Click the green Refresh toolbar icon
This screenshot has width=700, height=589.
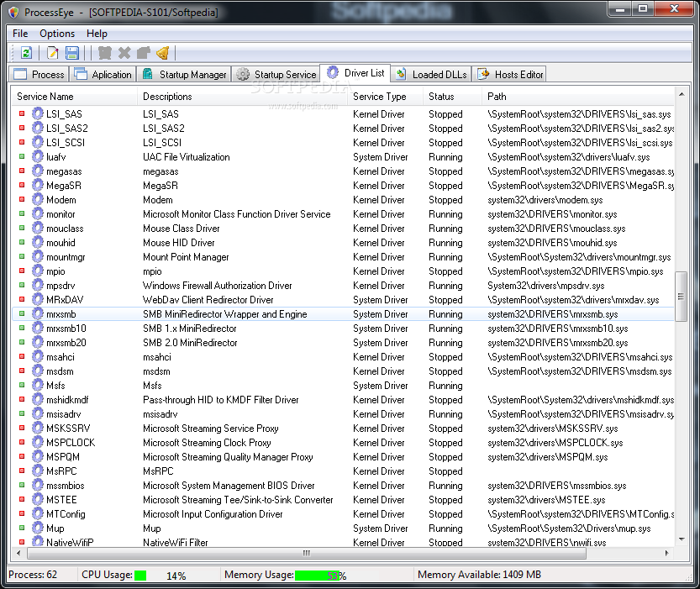(26, 53)
